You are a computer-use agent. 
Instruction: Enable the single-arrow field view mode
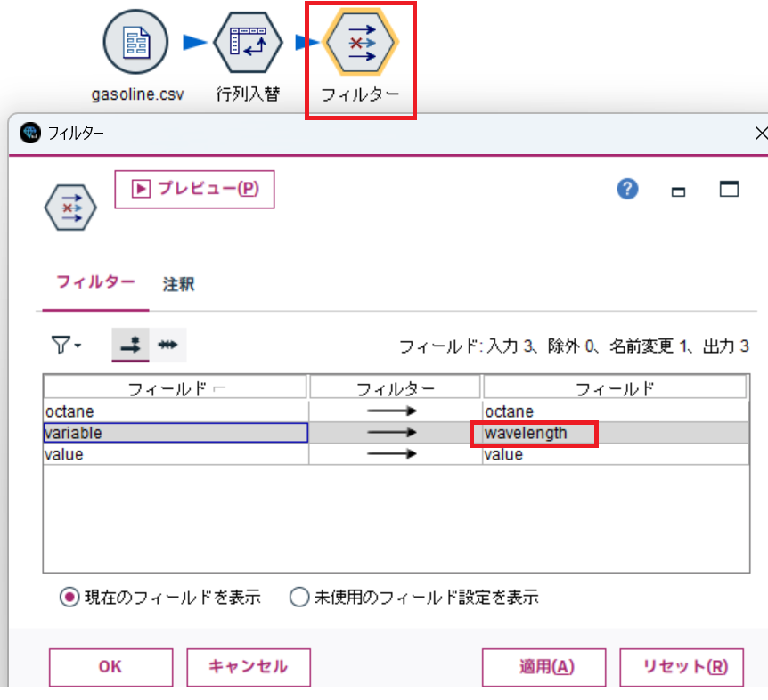point(129,346)
